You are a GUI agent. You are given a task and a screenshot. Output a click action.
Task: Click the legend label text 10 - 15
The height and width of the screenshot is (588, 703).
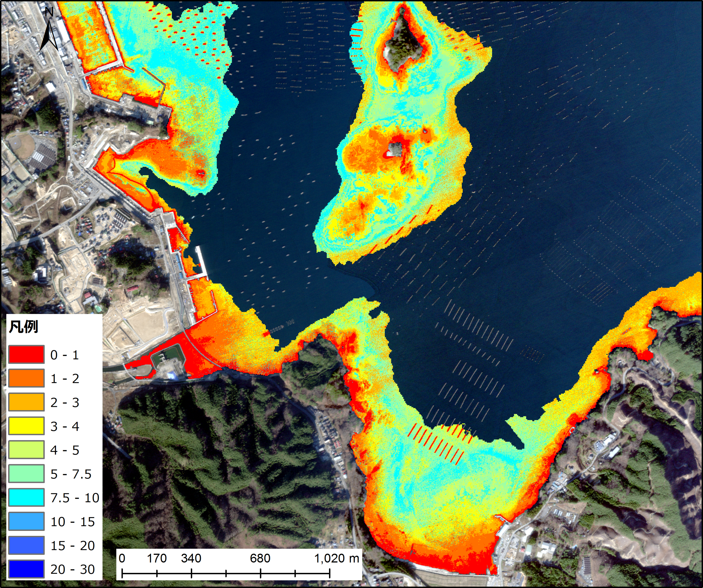[73, 522]
